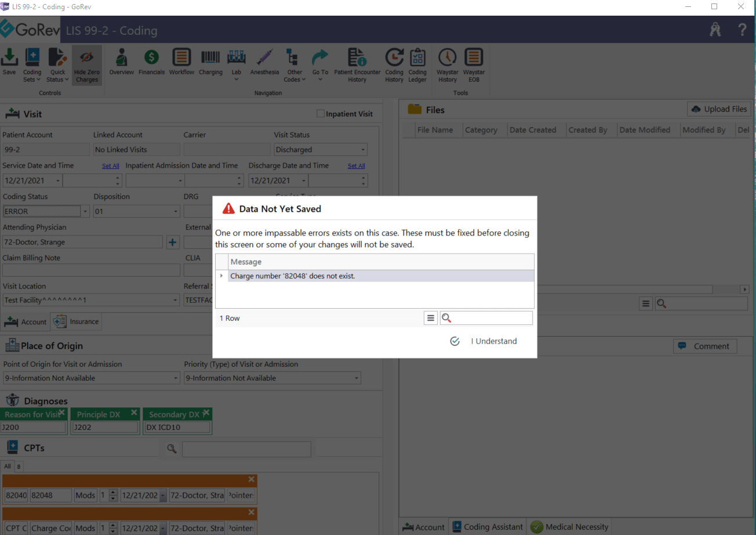The image size is (756, 535).
Task: Open the Visit Status dropdown
Action: point(362,149)
